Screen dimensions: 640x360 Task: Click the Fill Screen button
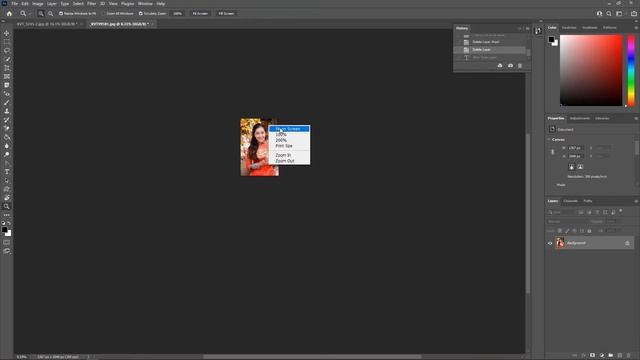(226, 13)
